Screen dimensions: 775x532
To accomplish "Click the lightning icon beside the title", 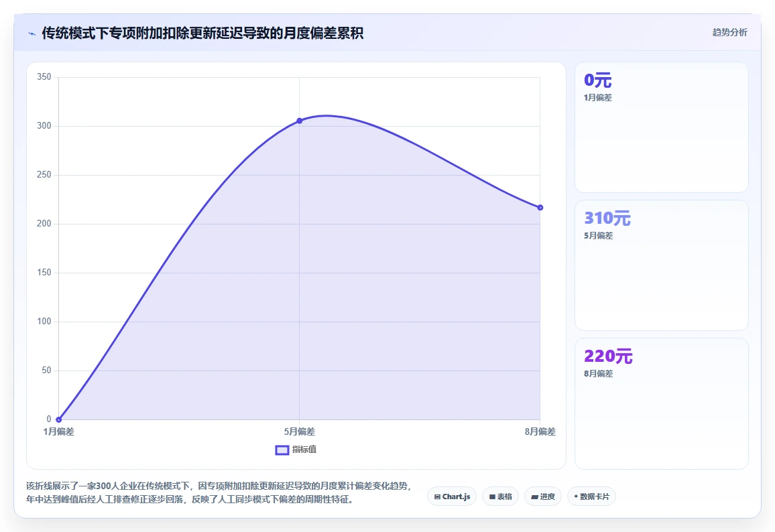I will pyautogui.click(x=32, y=34).
